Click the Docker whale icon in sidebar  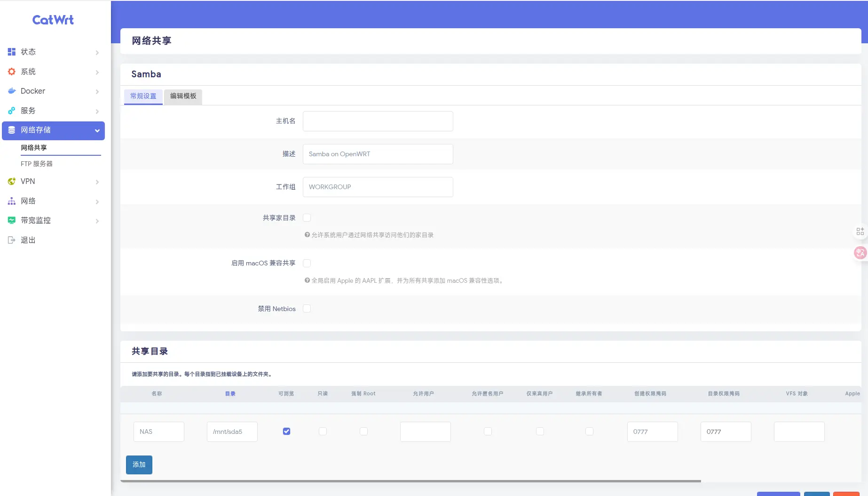pos(12,91)
